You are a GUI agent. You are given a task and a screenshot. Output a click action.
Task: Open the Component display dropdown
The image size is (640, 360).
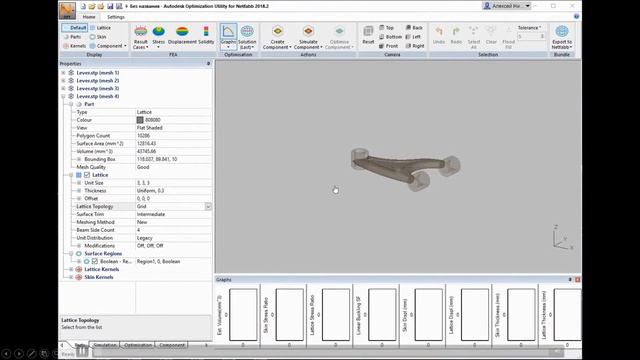pos(108,46)
